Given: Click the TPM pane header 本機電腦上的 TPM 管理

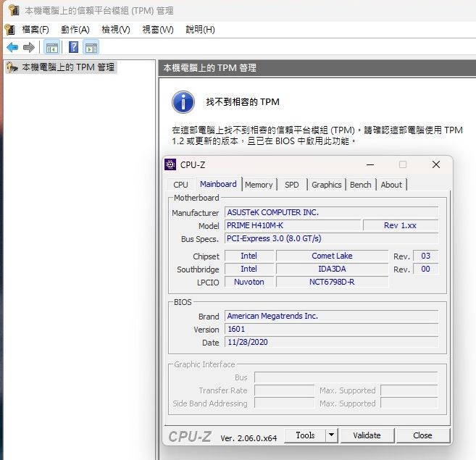Looking at the screenshot, I should [x=210, y=67].
